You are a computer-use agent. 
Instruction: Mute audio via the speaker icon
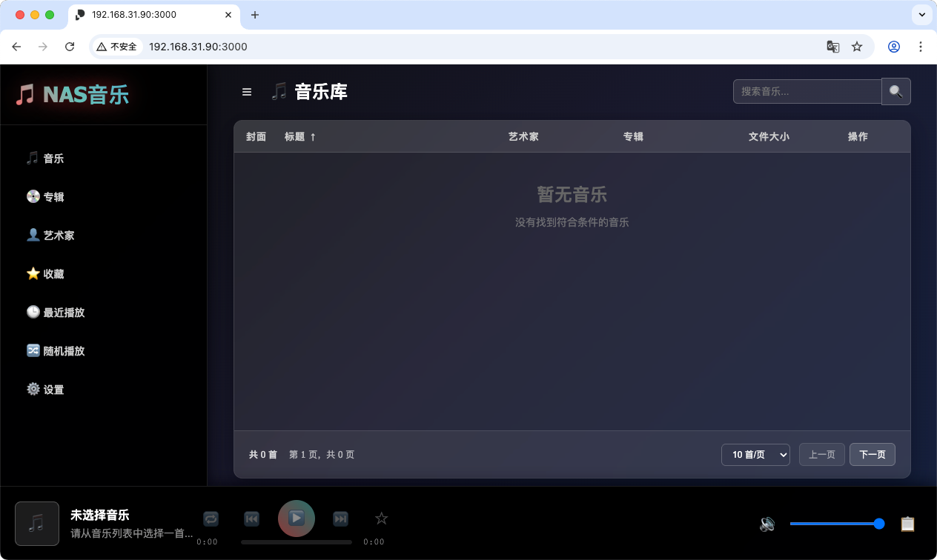coord(767,524)
